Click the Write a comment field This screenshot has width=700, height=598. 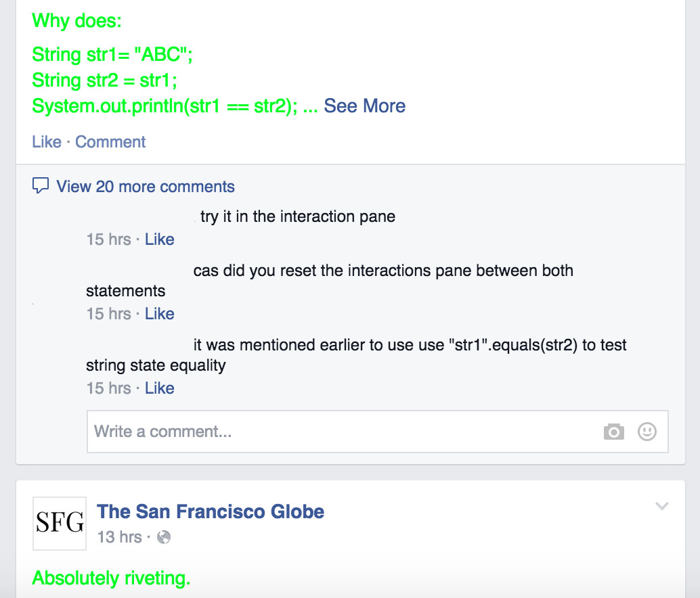pyautogui.click(x=338, y=432)
